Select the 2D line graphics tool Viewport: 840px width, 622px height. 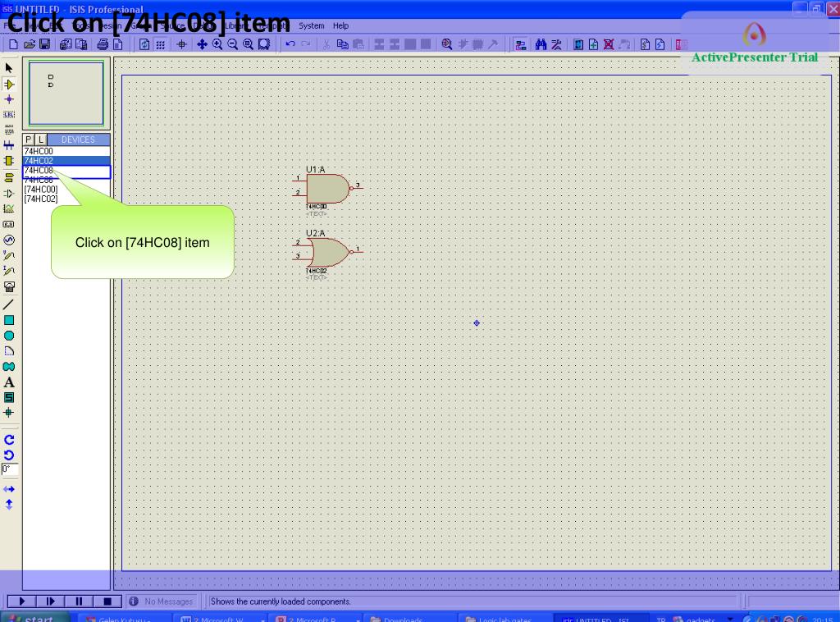[8, 304]
